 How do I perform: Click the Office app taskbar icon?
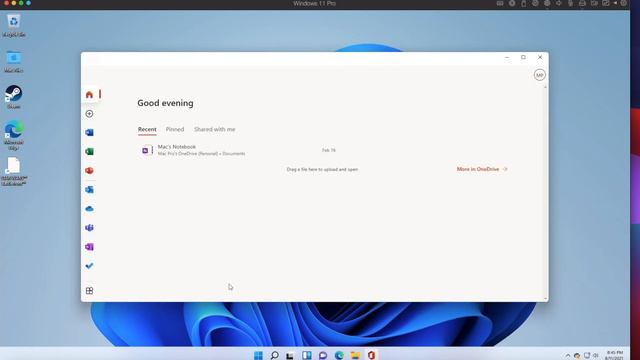click(x=371, y=355)
